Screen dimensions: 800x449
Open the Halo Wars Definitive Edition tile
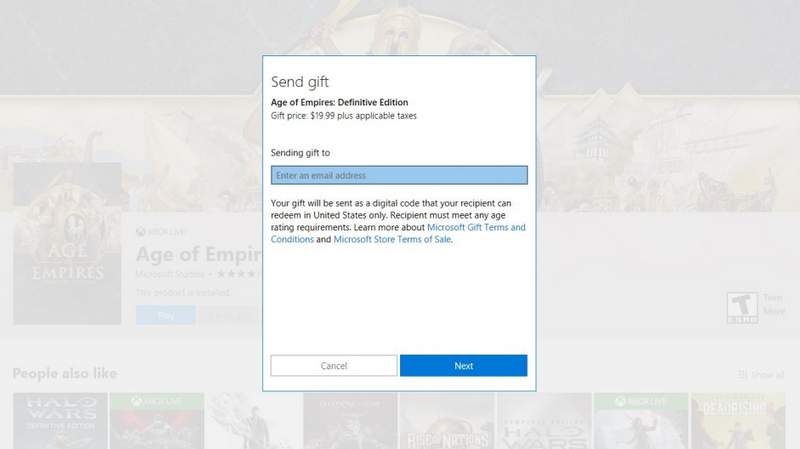pos(60,421)
